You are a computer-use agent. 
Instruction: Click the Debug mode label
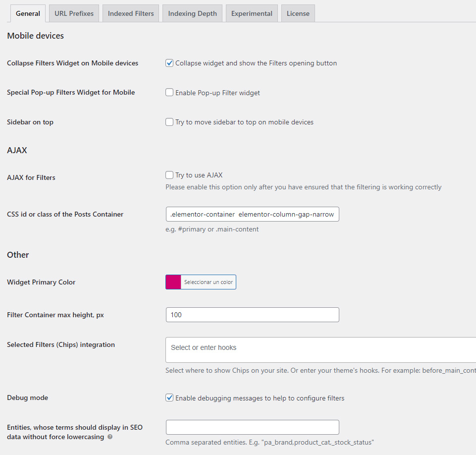[27, 398]
